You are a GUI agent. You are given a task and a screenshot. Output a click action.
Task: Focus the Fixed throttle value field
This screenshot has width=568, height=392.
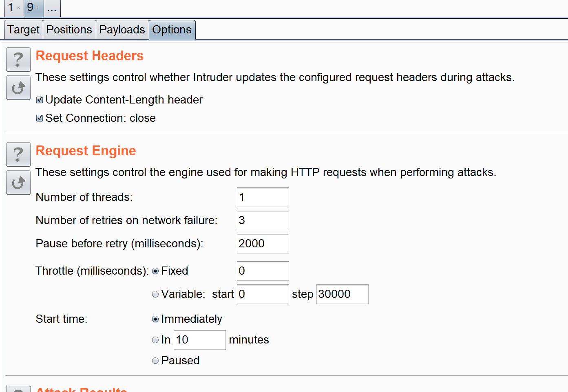click(263, 271)
